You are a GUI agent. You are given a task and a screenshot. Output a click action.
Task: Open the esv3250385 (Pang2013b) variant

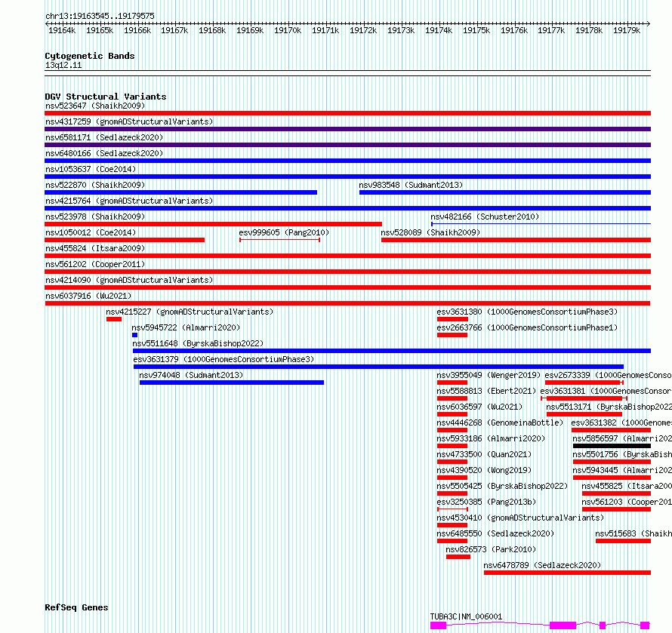[x=486, y=502]
